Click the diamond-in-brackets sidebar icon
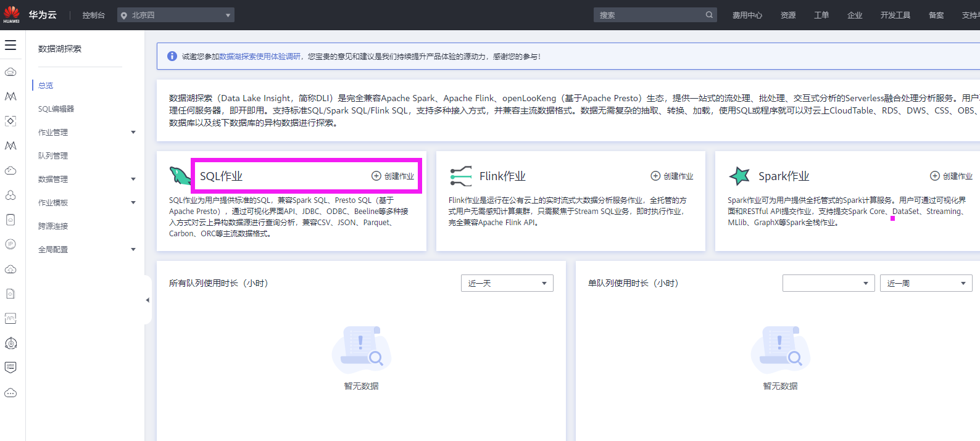This screenshot has width=980, height=441. tap(10, 121)
